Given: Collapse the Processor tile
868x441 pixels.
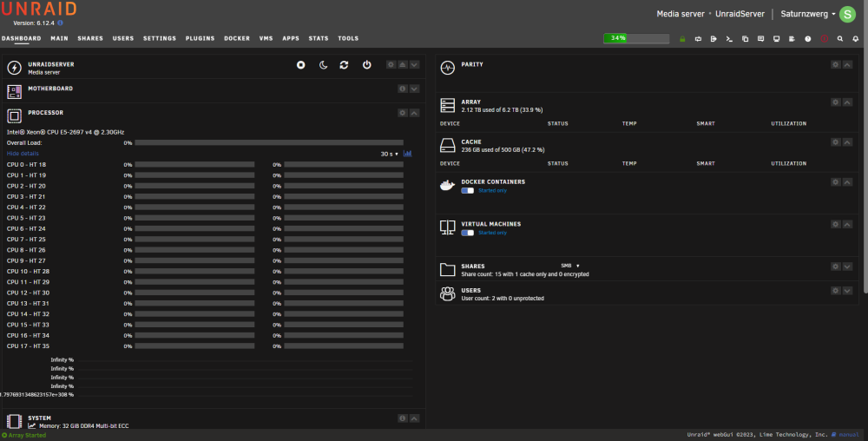Looking at the screenshot, I should point(414,113).
